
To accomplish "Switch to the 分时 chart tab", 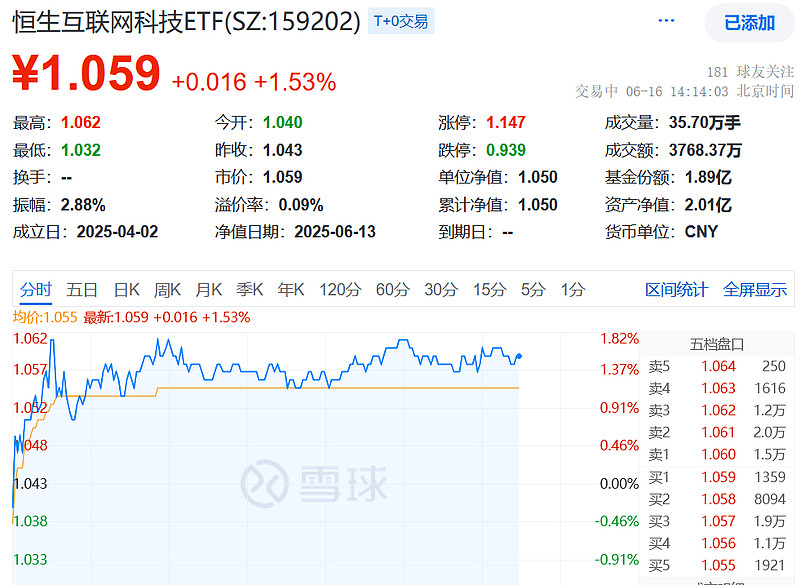I will pyautogui.click(x=36, y=290).
